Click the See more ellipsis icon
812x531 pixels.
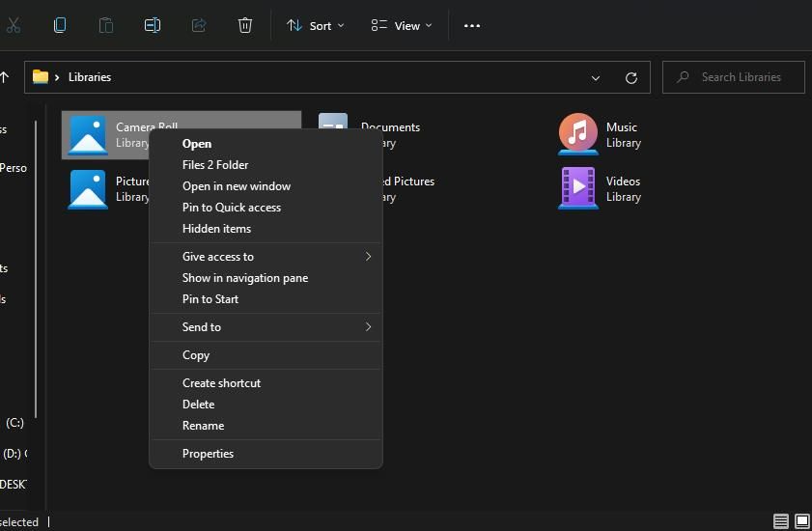472,25
